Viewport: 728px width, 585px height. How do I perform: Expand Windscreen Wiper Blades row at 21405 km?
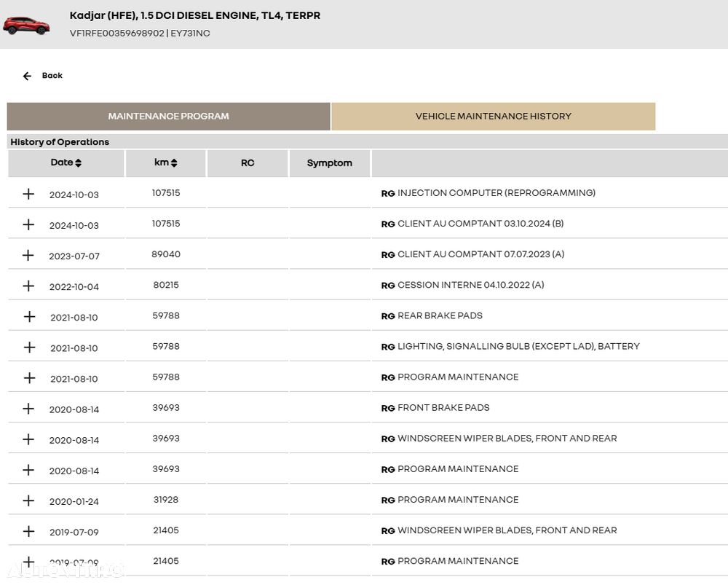29,531
